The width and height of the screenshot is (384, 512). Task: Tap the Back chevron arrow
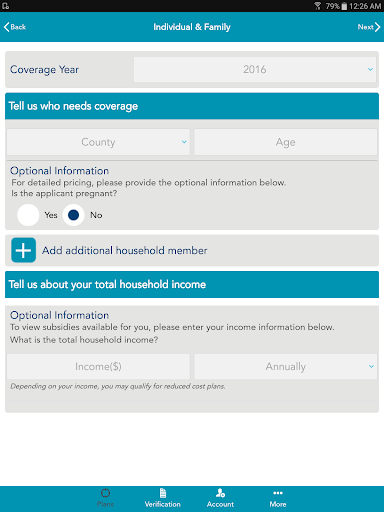coord(6,27)
